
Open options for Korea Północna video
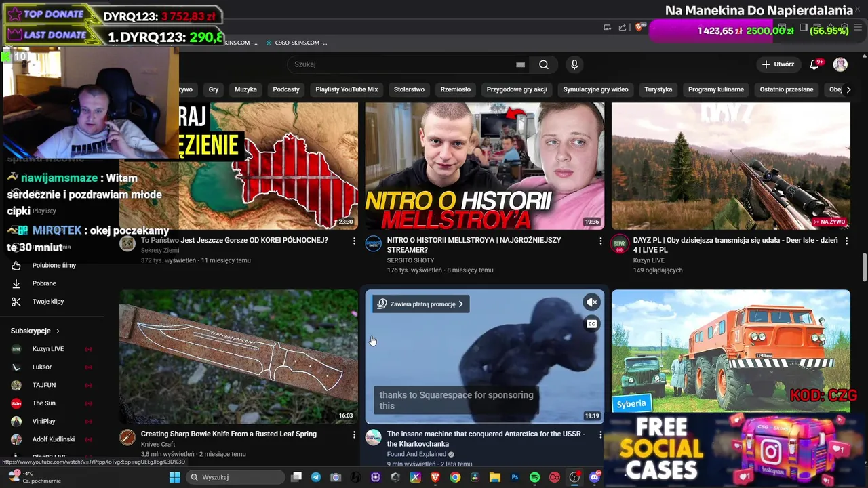pyautogui.click(x=354, y=241)
